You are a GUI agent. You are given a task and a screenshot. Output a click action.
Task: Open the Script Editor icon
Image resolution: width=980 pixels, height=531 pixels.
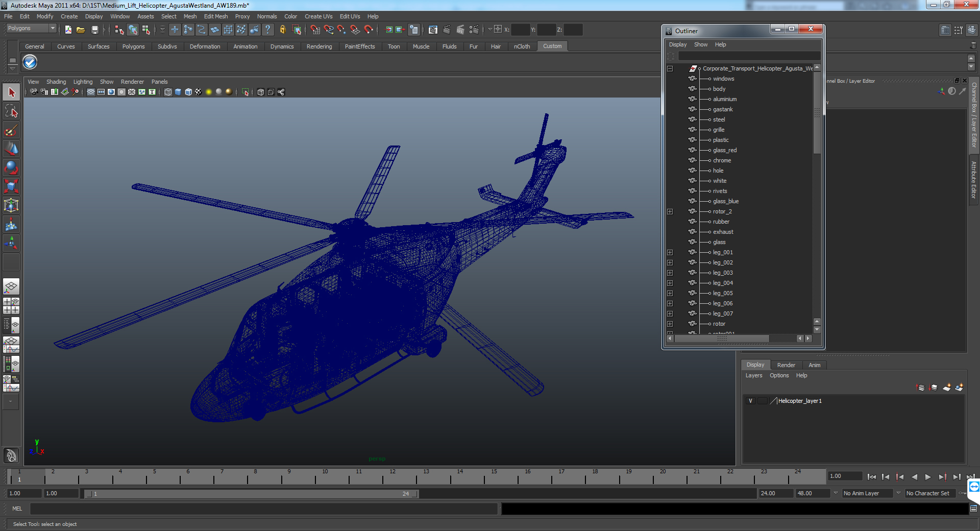[x=973, y=509]
